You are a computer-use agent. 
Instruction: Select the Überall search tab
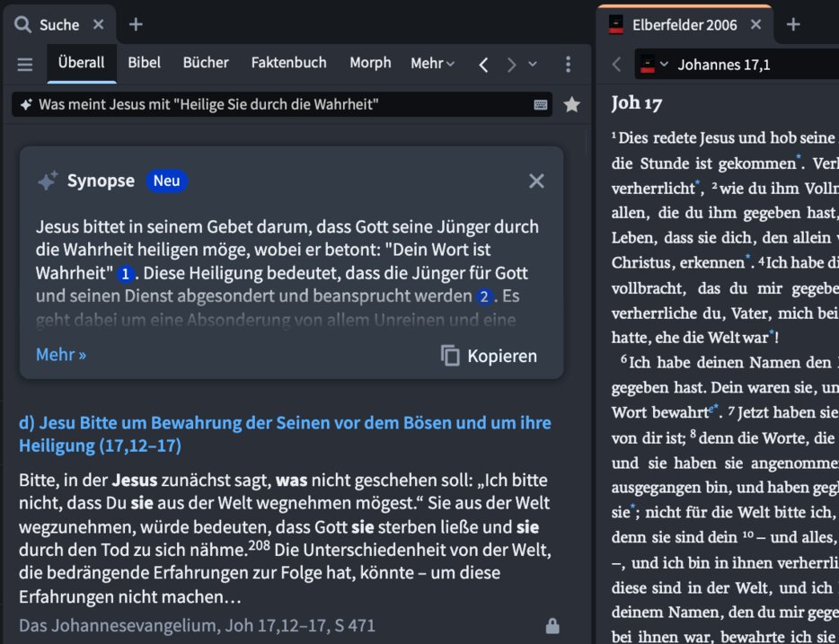point(82,63)
